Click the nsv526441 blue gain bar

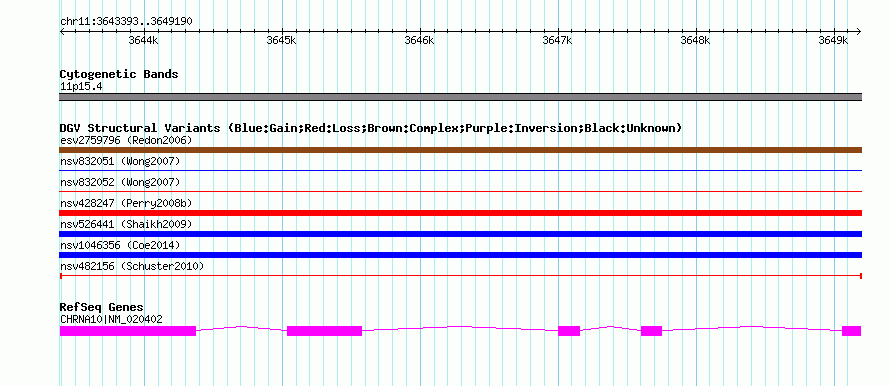tap(460, 234)
